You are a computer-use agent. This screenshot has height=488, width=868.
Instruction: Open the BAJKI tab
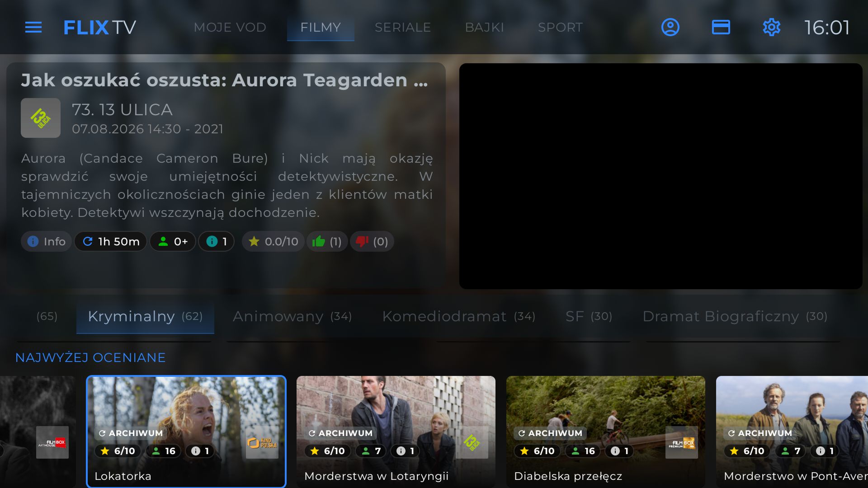click(x=484, y=28)
